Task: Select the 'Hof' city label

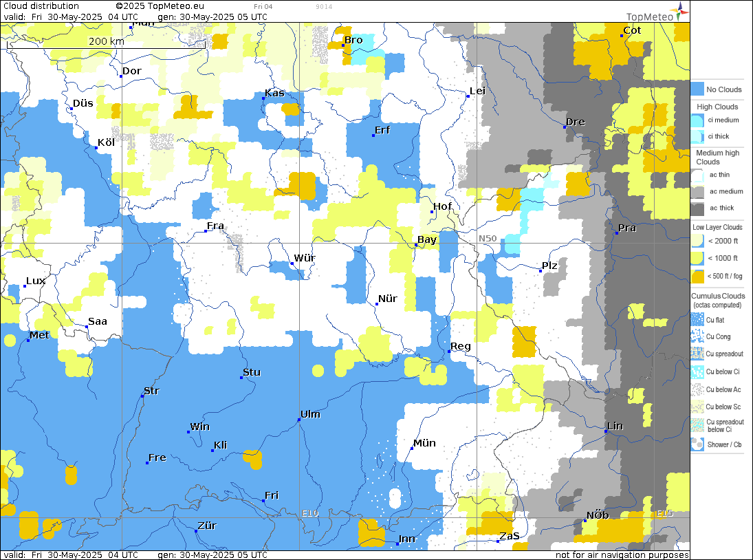Action: [x=442, y=206]
